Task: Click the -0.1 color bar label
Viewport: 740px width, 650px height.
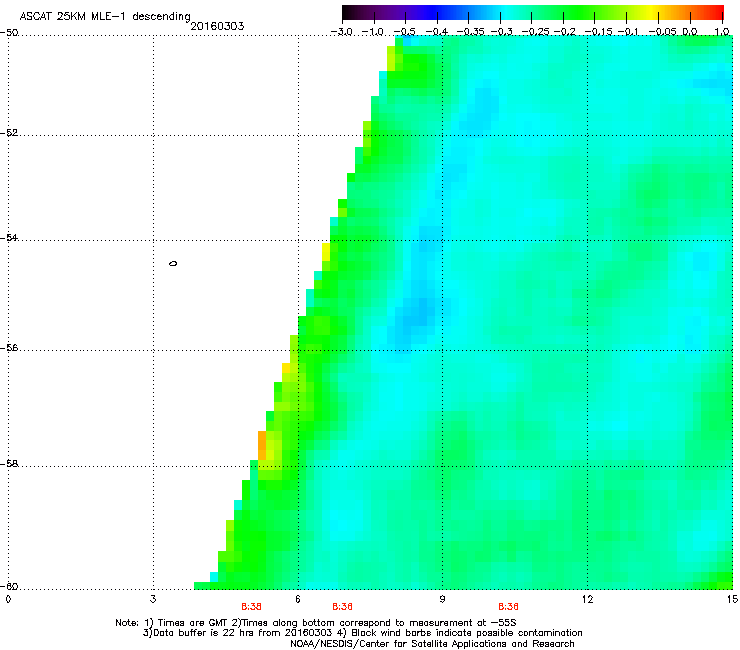Action: [628, 32]
